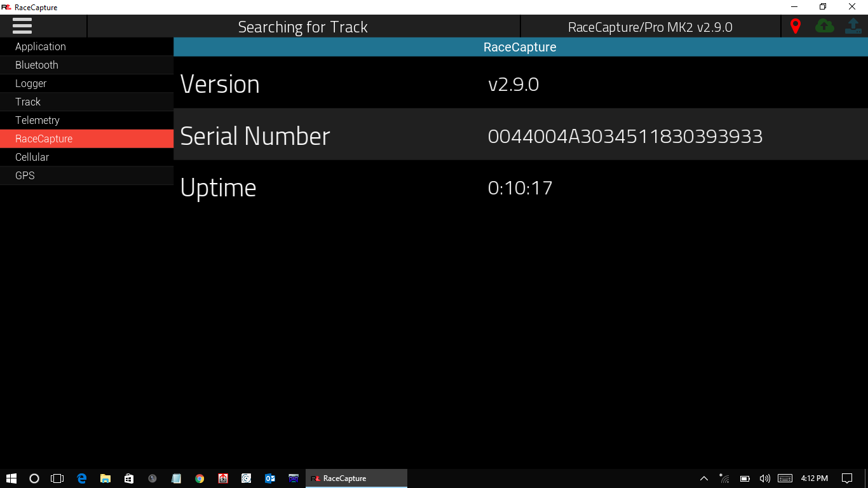Click the blue data upload tray icon
This screenshot has width=868, height=488.
pyautogui.click(x=853, y=26)
